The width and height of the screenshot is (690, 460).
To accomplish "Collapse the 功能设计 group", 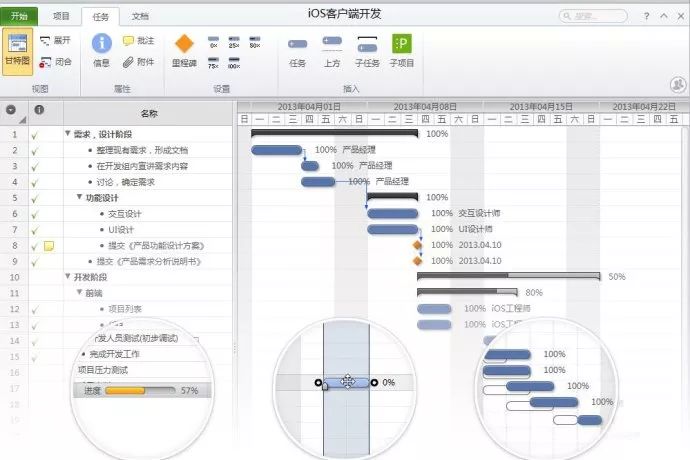I will (x=79, y=197).
